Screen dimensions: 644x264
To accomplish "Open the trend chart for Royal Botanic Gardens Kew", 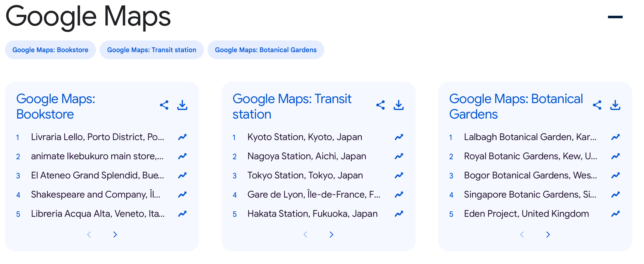I will (616, 156).
